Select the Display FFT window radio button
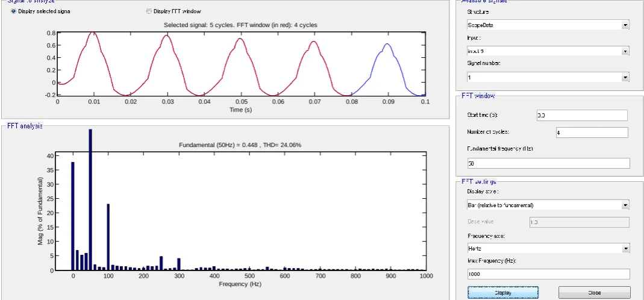644x300 pixels. [149, 11]
